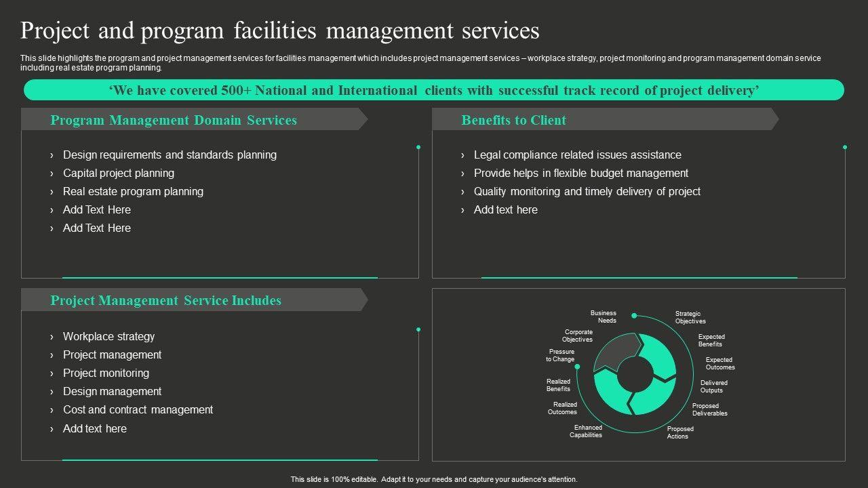Click 'Provide helps in flexible budget management'
Viewport: 868px width, 488px height.
(581, 173)
